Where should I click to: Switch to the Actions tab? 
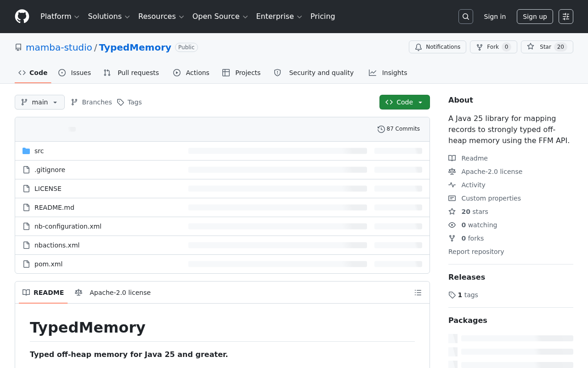[191, 73]
